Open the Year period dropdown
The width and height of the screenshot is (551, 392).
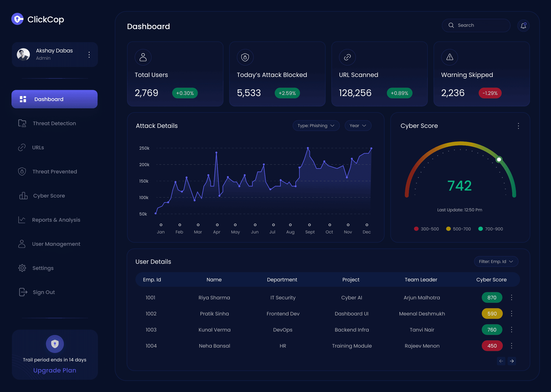click(x=358, y=126)
